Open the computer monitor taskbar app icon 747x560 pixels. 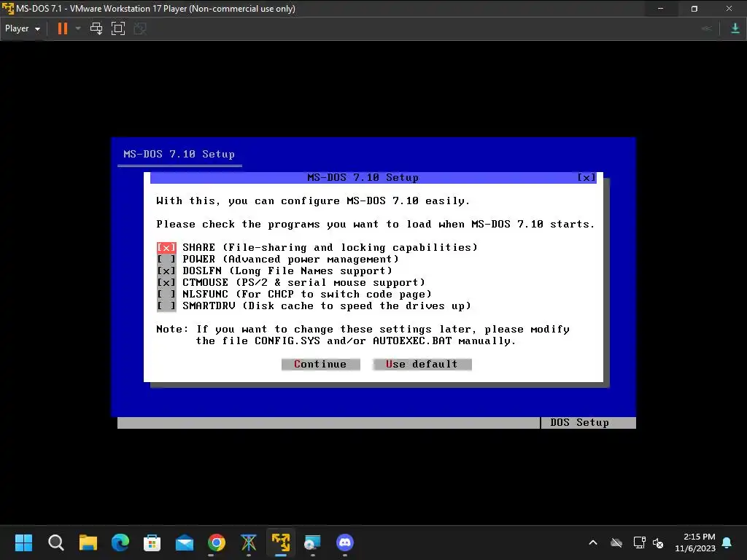(313, 542)
